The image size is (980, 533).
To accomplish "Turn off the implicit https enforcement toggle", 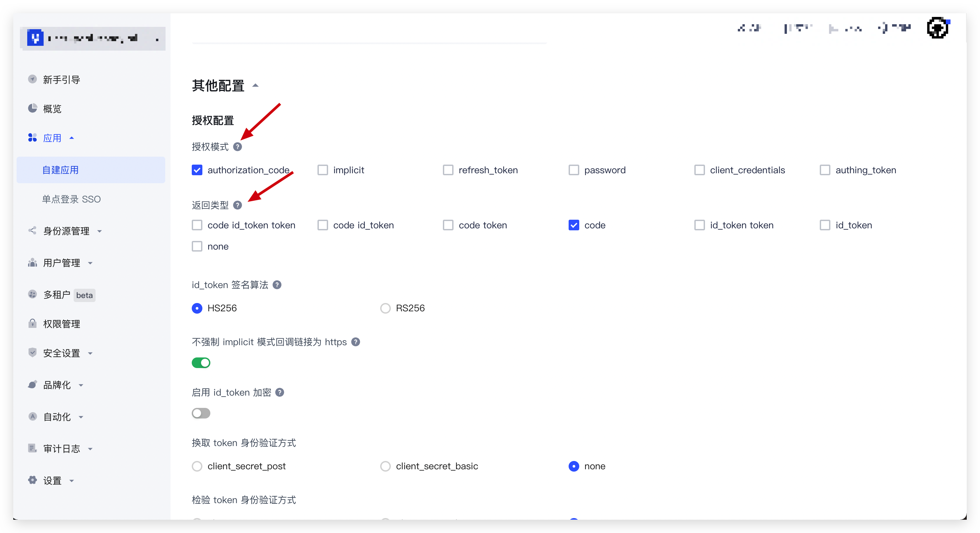I will [201, 362].
